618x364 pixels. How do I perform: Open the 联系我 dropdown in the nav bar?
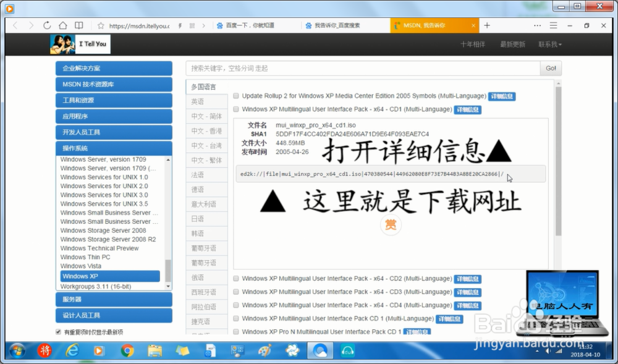point(550,44)
